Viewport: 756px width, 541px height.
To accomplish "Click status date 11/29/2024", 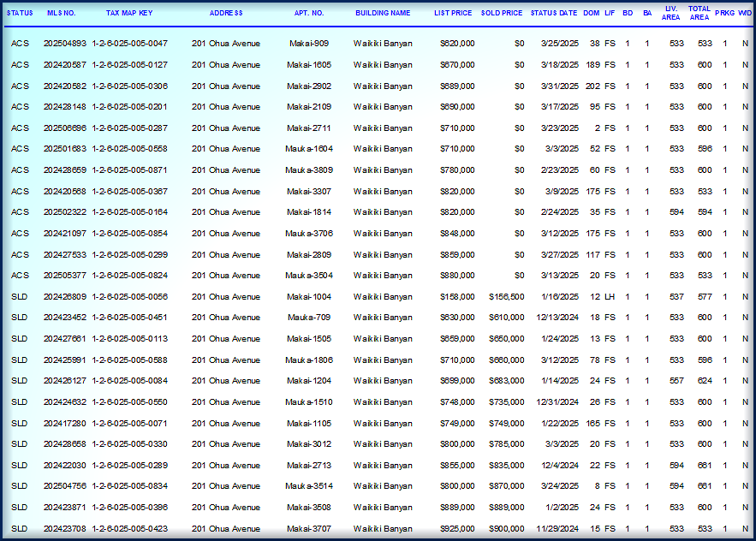I will [x=557, y=528].
